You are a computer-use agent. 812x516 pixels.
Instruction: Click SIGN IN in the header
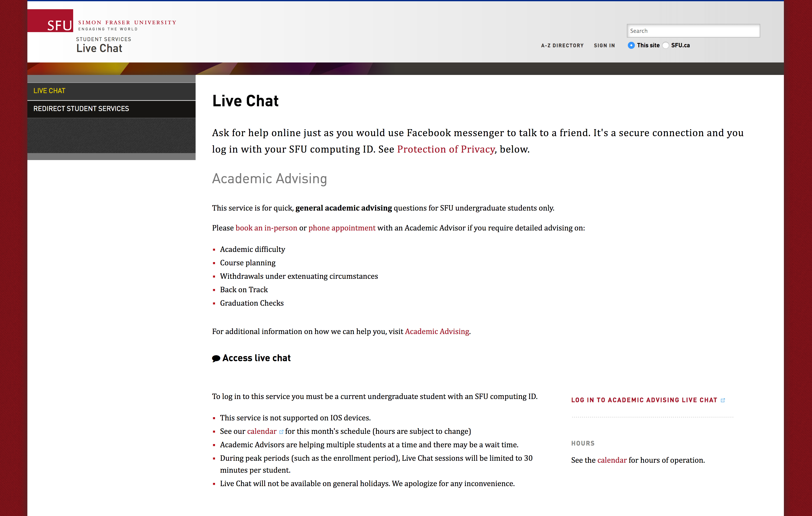(x=604, y=45)
